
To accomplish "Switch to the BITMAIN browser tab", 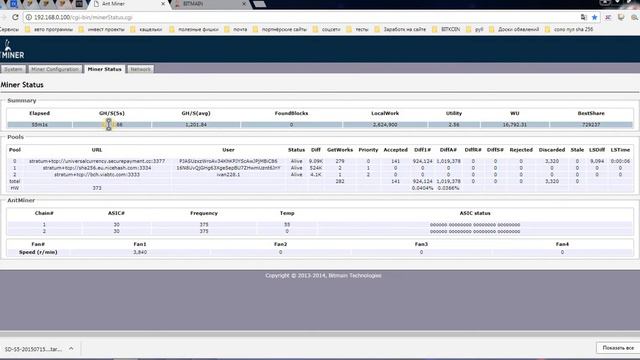I will point(210,4).
